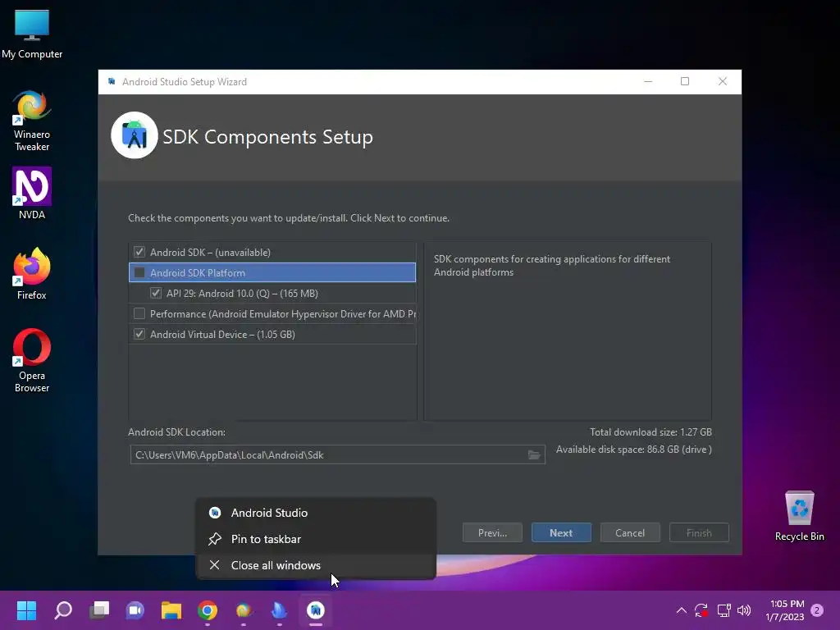Switch to Chrome on taskbar
The width and height of the screenshot is (840, 630).
[x=208, y=610]
